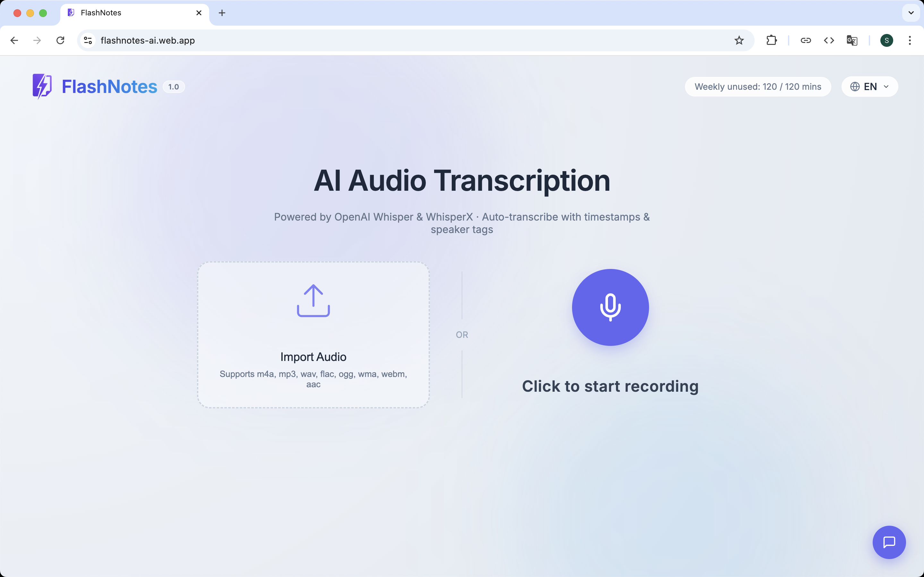Expand the tab search chevron
The width and height of the screenshot is (924, 577).
click(x=911, y=13)
